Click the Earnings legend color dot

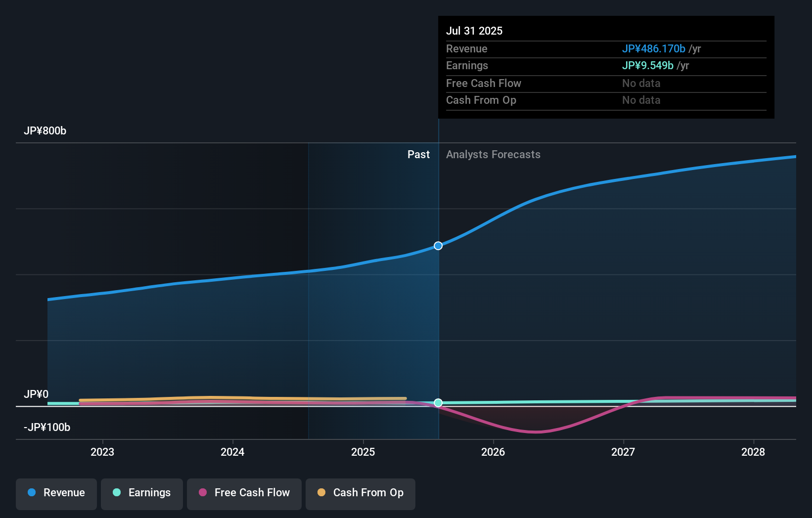click(116, 493)
